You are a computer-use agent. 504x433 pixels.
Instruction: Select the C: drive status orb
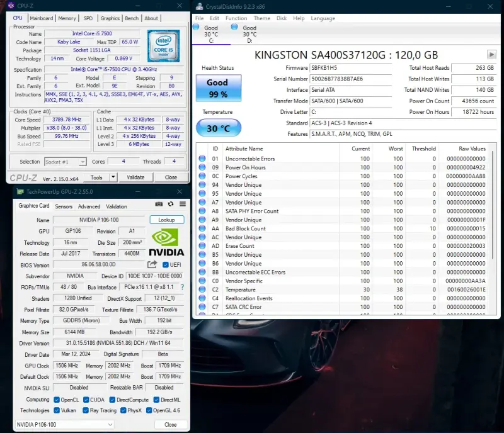click(x=196, y=27)
